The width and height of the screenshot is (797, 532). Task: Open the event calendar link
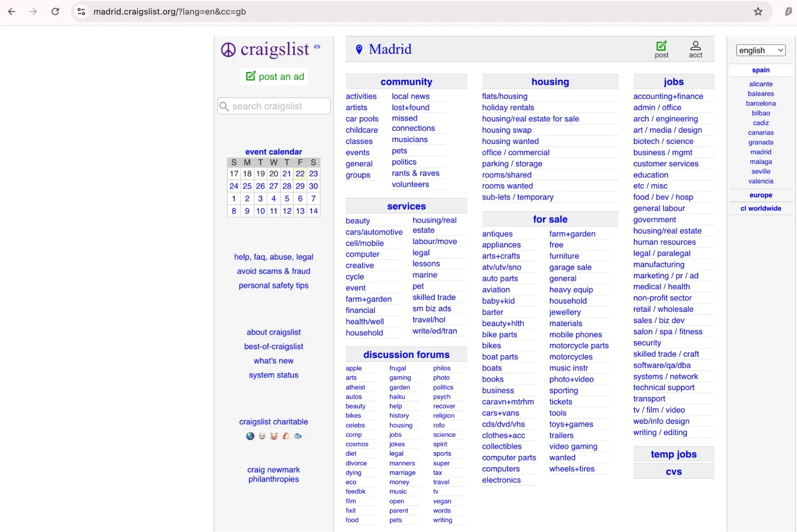click(274, 152)
